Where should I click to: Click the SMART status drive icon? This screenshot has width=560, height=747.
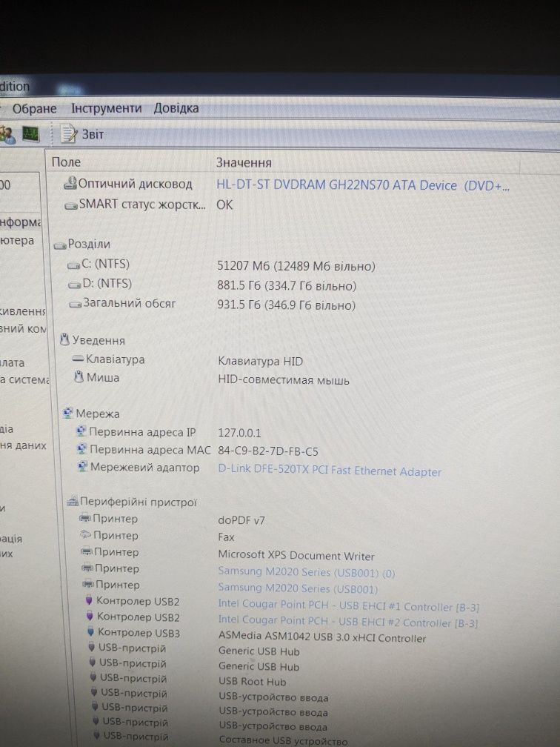point(71,206)
